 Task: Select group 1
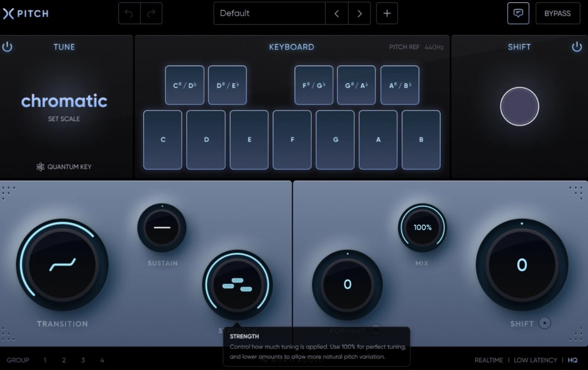[45, 360]
